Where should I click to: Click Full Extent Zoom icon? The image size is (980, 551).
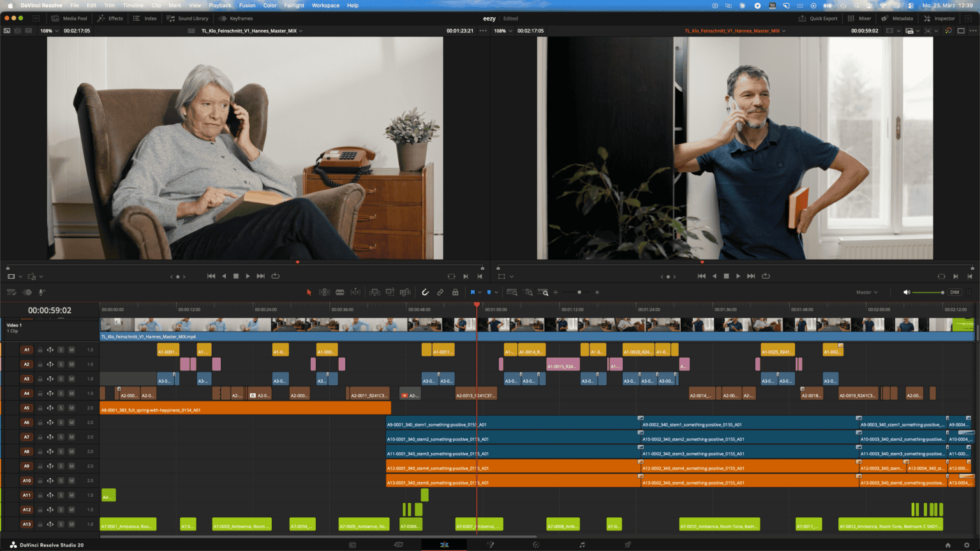(512, 292)
